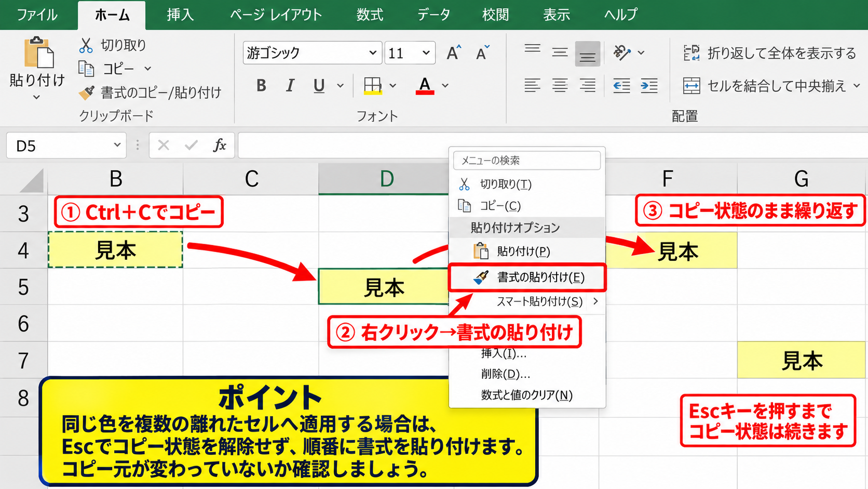The width and height of the screenshot is (868, 489).
Task: Toggle bottom align button
Action: 588,54
